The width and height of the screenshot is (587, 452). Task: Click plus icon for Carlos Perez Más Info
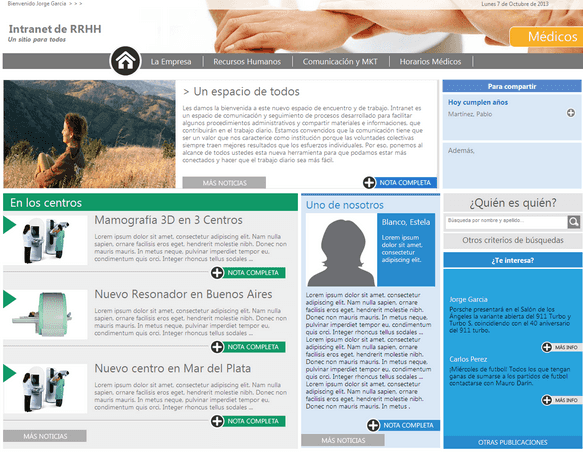[547, 400]
